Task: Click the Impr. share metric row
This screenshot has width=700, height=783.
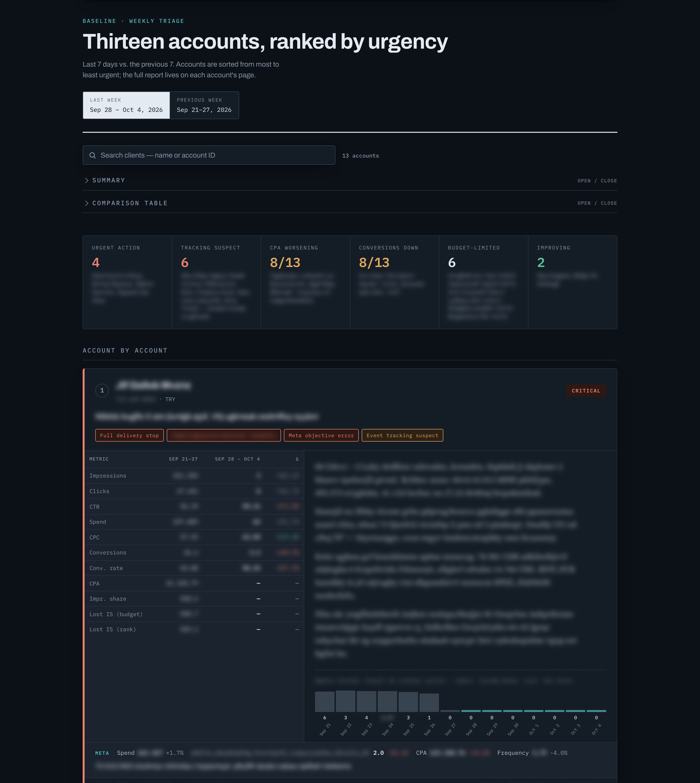Action: pos(194,599)
